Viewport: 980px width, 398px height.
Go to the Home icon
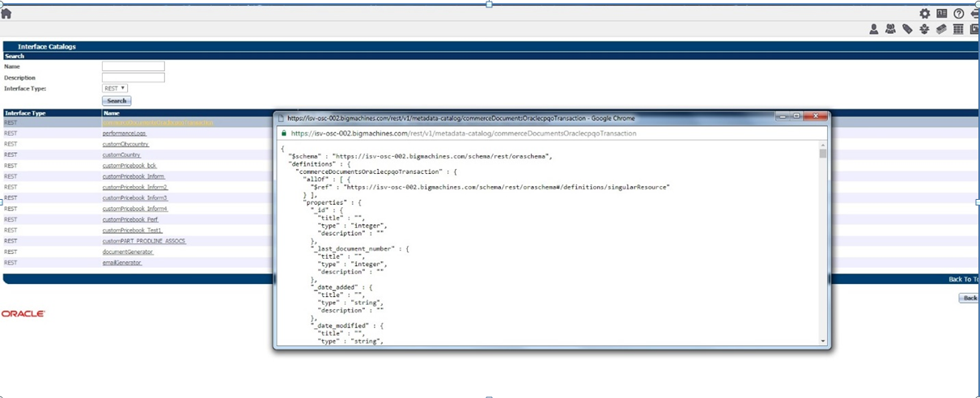(x=6, y=13)
